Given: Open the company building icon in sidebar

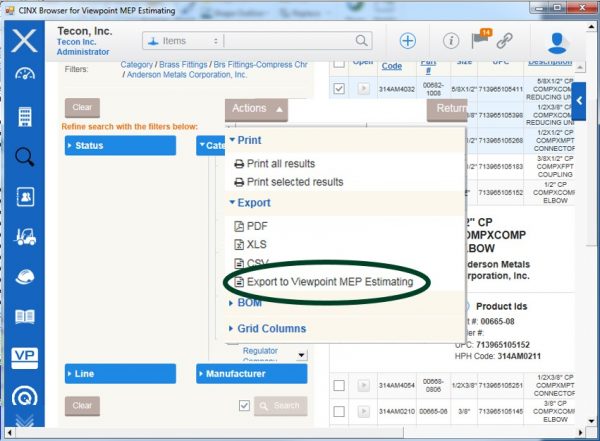Looking at the screenshot, I should point(25,117).
